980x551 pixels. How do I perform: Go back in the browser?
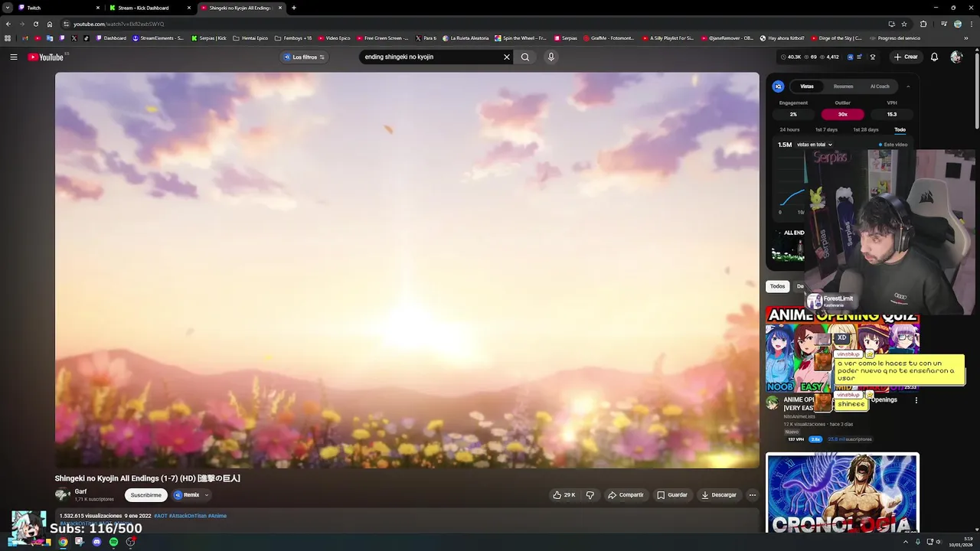click(8, 24)
